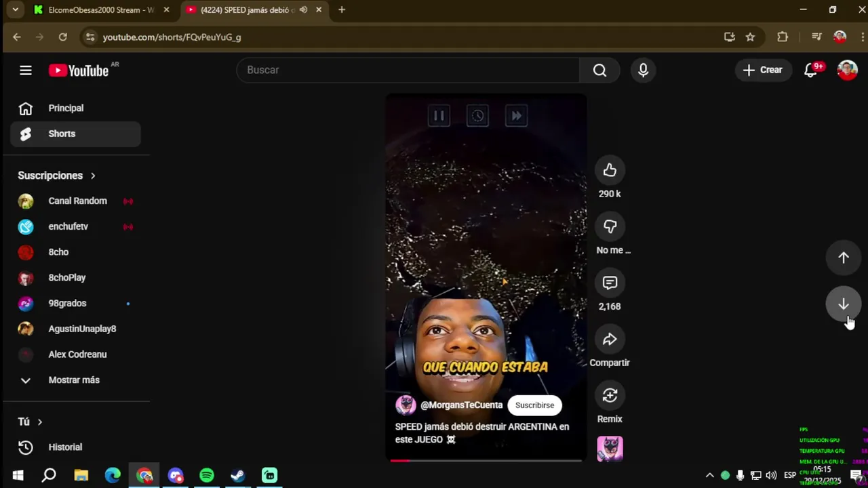Open Historial in the sidebar
The image size is (868, 488).
coord(75,447)
